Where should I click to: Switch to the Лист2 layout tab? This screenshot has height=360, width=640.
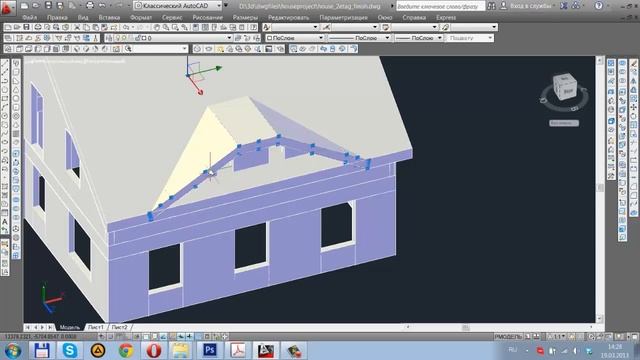[x=120, y=327]
